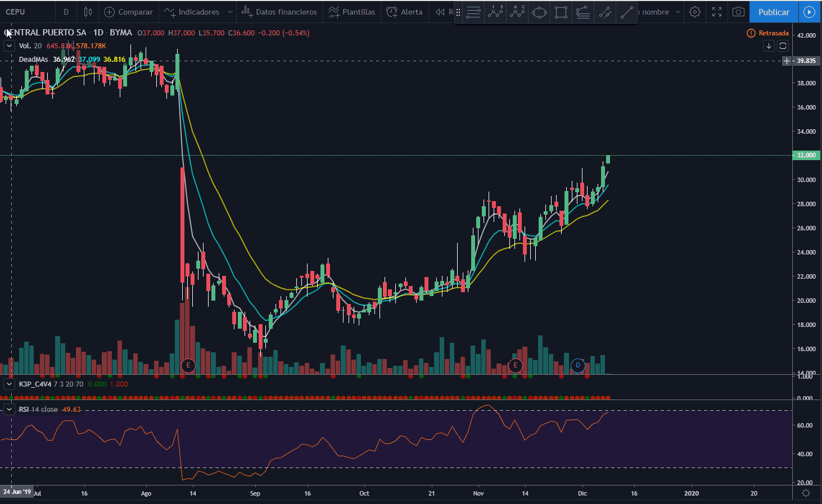Open the Indicadores panel
The height and width of the screenshot is (504, 822).
click(x=192, y=12)
